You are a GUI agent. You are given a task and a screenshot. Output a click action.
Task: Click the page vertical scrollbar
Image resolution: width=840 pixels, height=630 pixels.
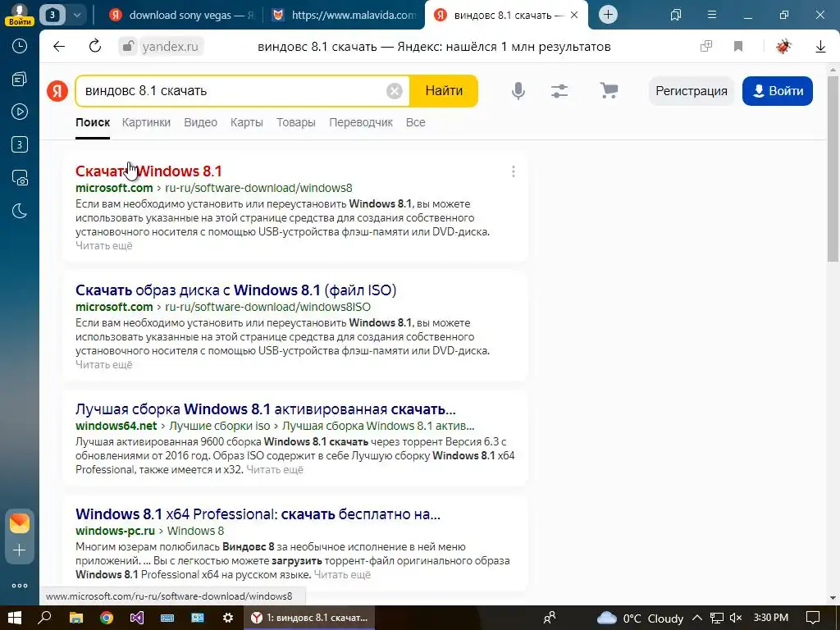pyautogui.click(x=833, y=169)
